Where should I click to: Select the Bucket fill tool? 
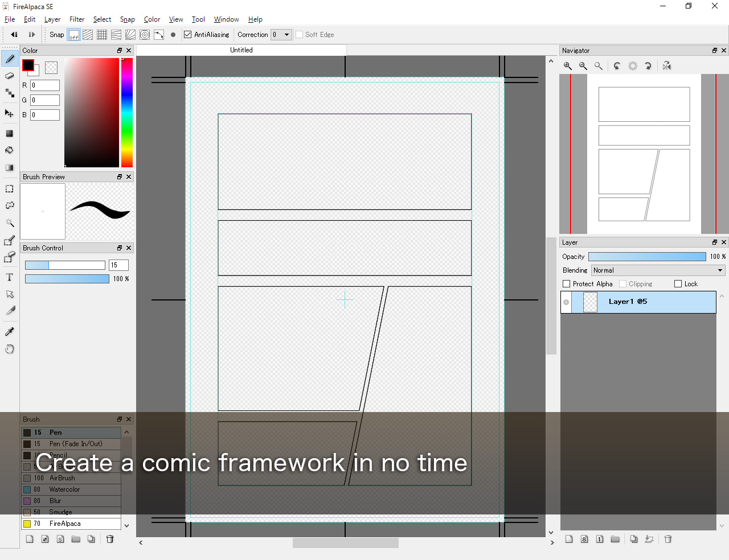[x=10, y=150]
